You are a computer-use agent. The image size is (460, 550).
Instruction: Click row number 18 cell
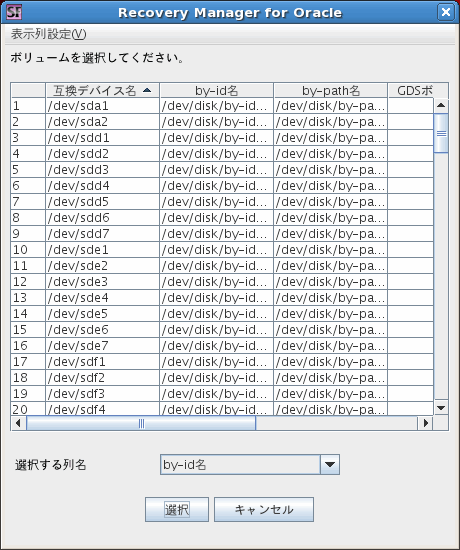pos(28,377)
